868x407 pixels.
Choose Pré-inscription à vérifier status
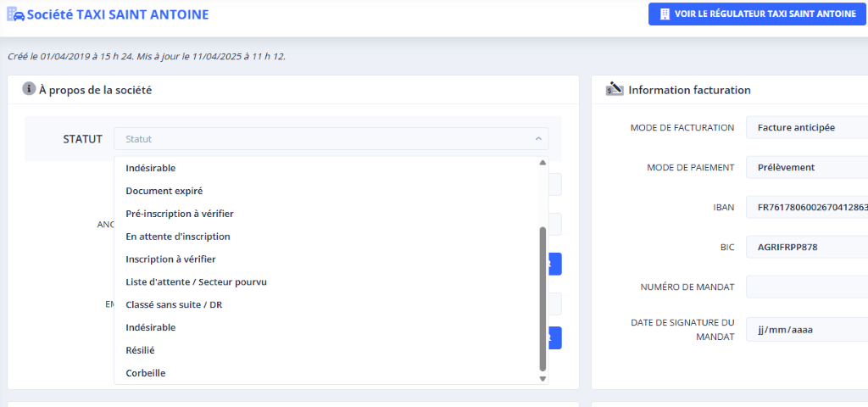[331, 213]
